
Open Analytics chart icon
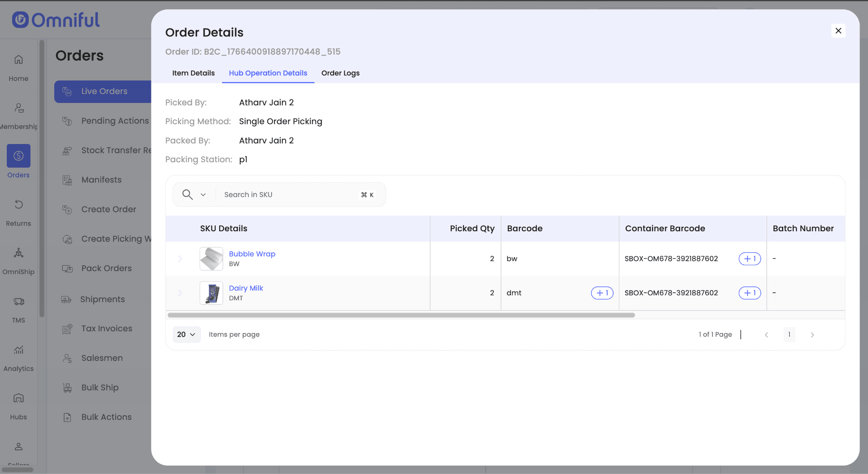pos(18,350)
